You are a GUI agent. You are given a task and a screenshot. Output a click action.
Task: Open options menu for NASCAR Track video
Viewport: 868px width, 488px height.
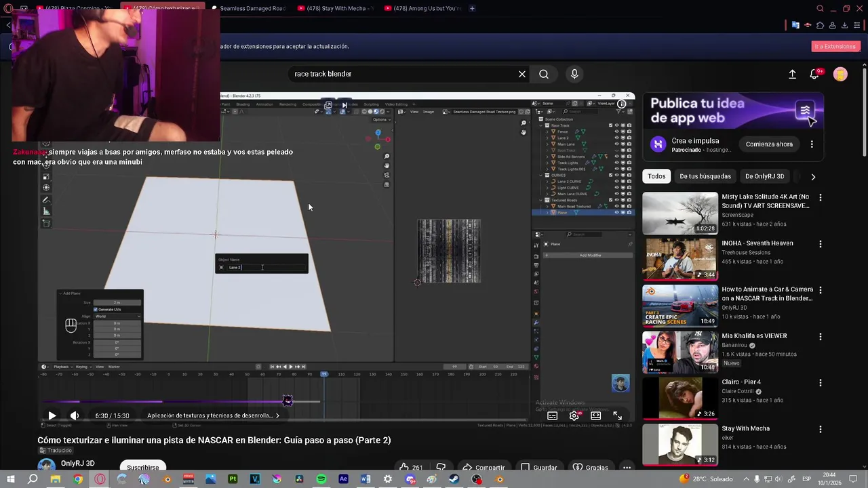[x=821, y=290]
